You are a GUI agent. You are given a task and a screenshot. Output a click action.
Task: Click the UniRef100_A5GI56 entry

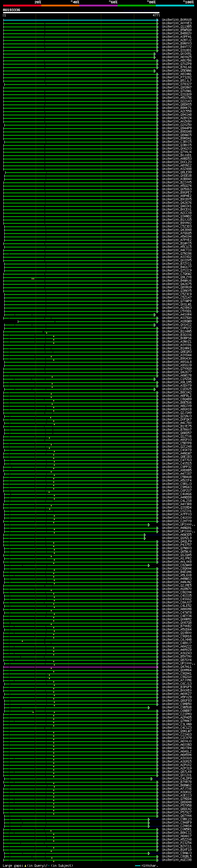pos(177,98)
